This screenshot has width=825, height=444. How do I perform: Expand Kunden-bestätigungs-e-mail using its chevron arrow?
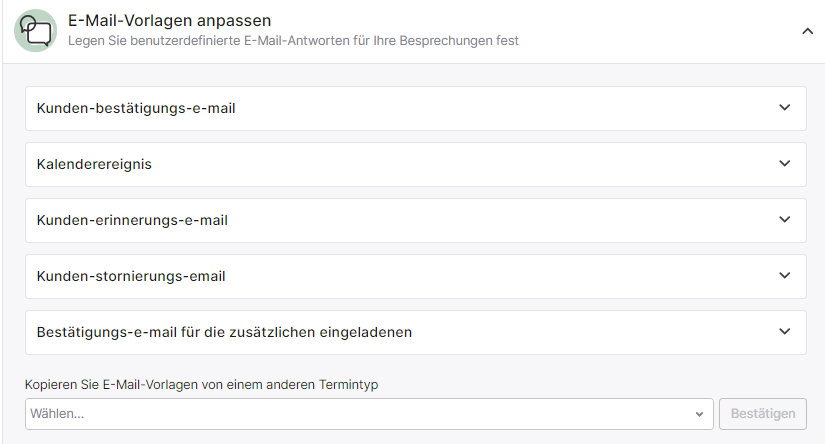[784, 107]
